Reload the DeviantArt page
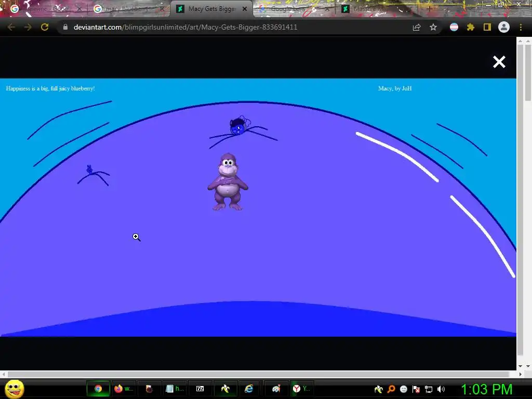 point(45,27)
